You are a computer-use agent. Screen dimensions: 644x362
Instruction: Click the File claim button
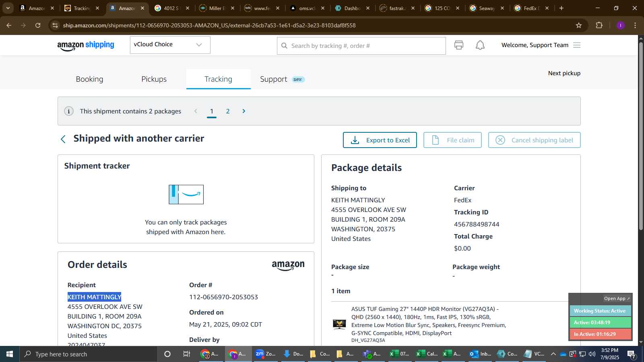pos(452,140)
